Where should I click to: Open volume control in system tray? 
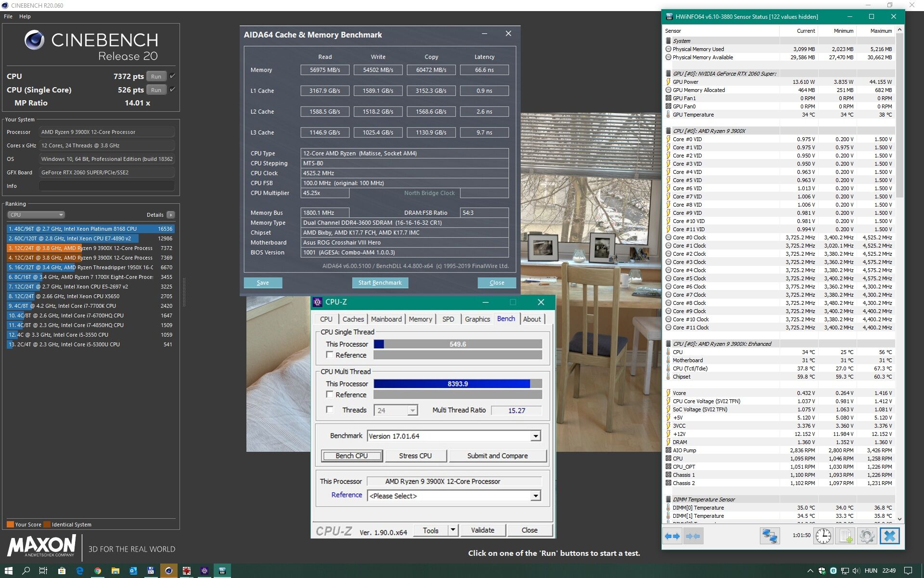(x=856, y=571)
